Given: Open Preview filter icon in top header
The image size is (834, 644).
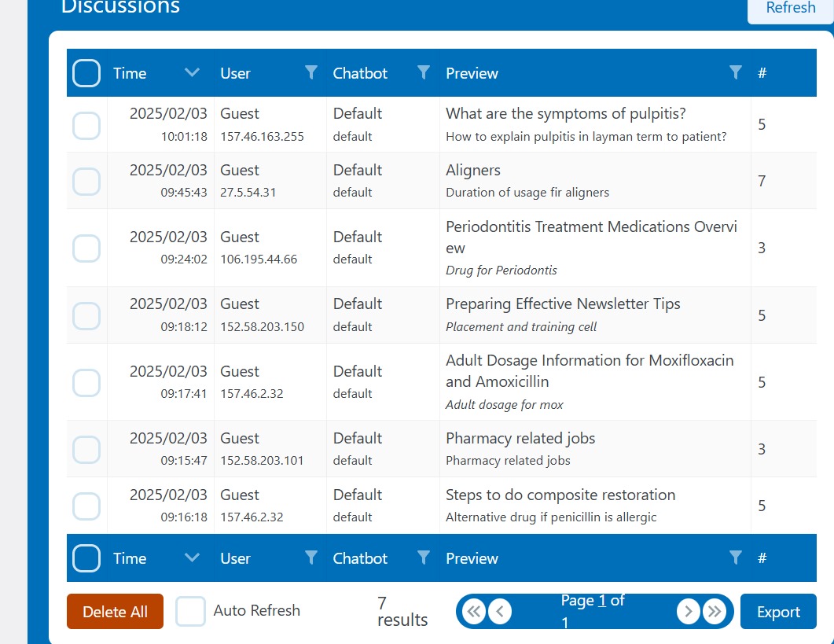Looking at the screenshot, I should point(736,73).
